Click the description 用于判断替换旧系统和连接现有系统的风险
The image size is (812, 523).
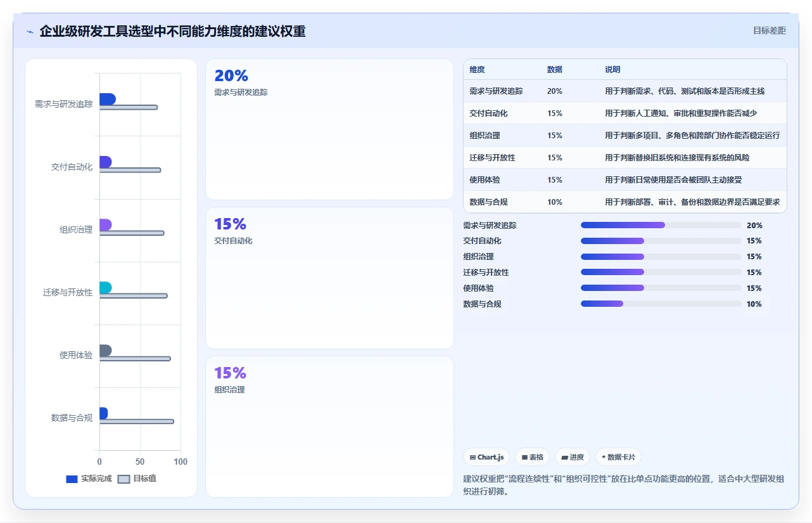click(677, 158)
